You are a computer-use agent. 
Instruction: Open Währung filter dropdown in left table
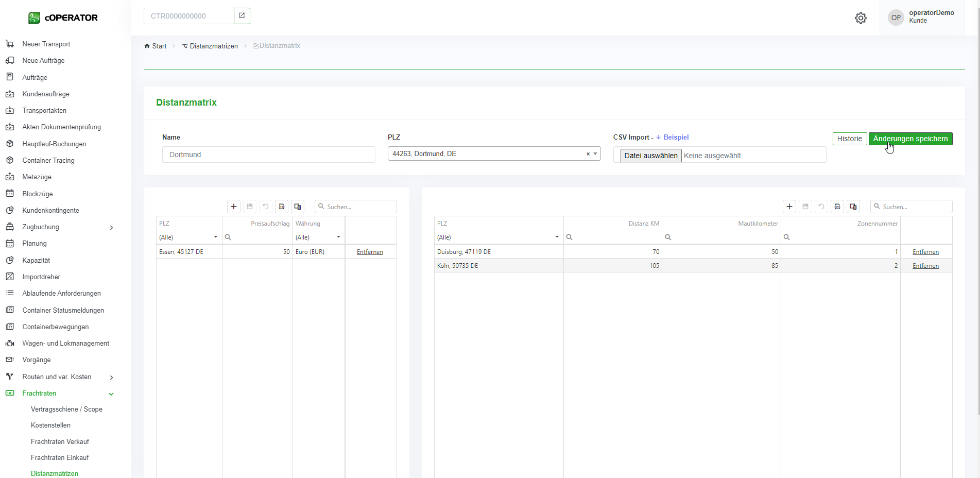[x=338, y=237]
